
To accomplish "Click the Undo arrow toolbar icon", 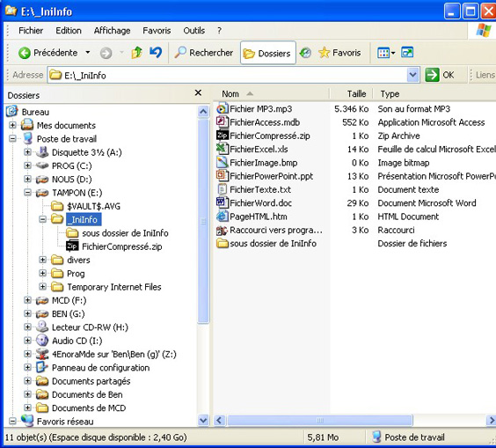I will 156,52.
